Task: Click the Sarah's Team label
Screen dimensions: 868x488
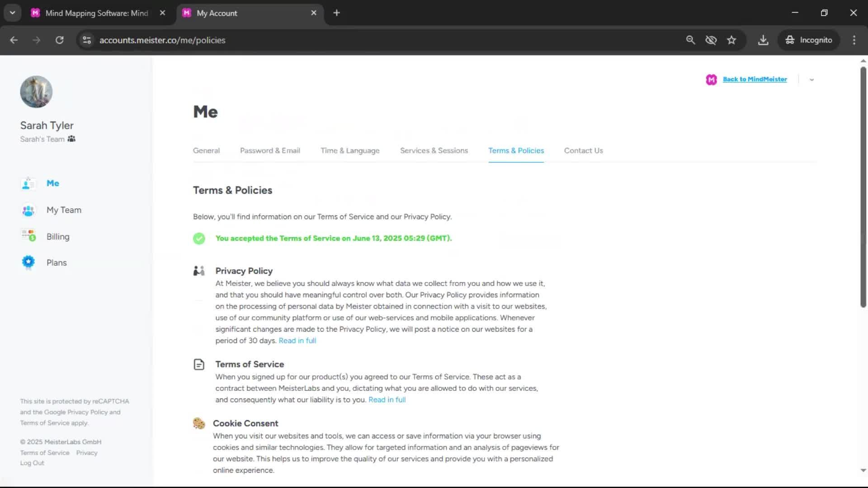Action: coord(42,139)
